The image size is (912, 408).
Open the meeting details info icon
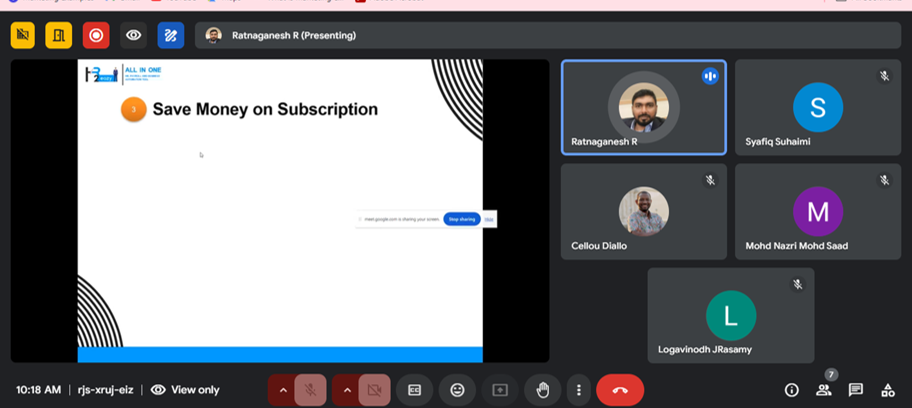click(x=791, y=390)
